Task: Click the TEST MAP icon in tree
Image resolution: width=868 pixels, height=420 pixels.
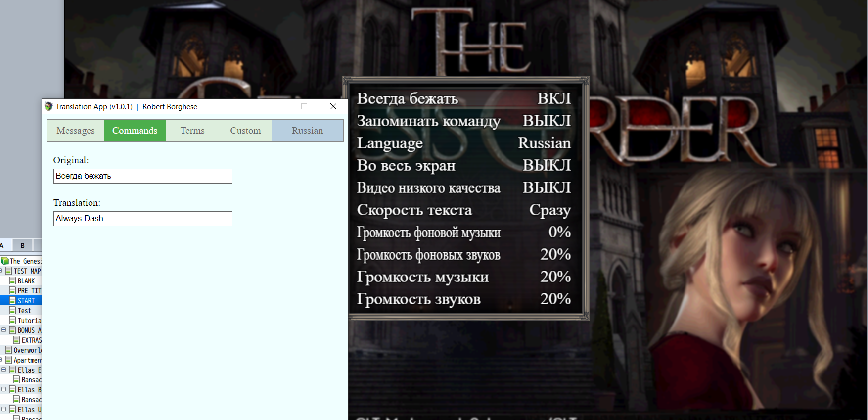Action: (9, 271)
